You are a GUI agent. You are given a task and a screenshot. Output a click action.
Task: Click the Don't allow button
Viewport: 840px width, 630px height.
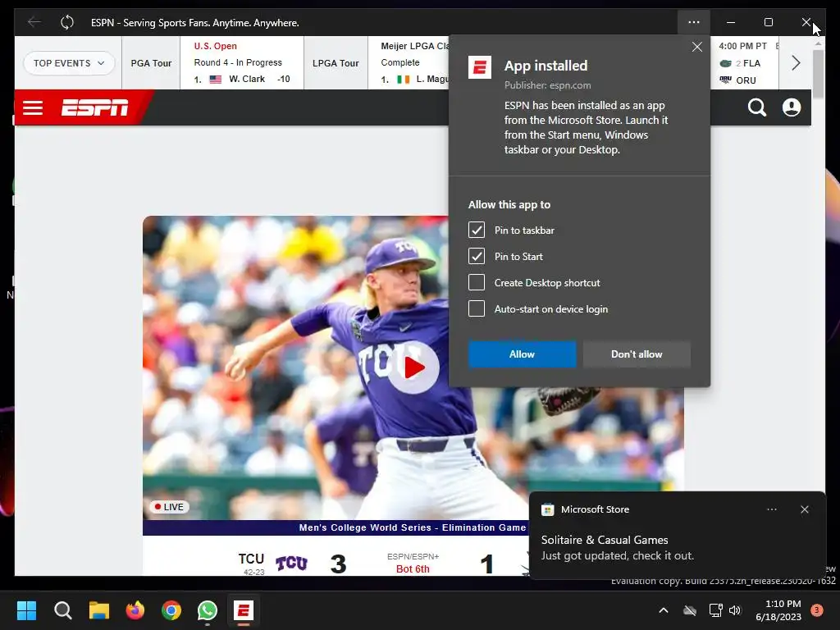point(637,354)
